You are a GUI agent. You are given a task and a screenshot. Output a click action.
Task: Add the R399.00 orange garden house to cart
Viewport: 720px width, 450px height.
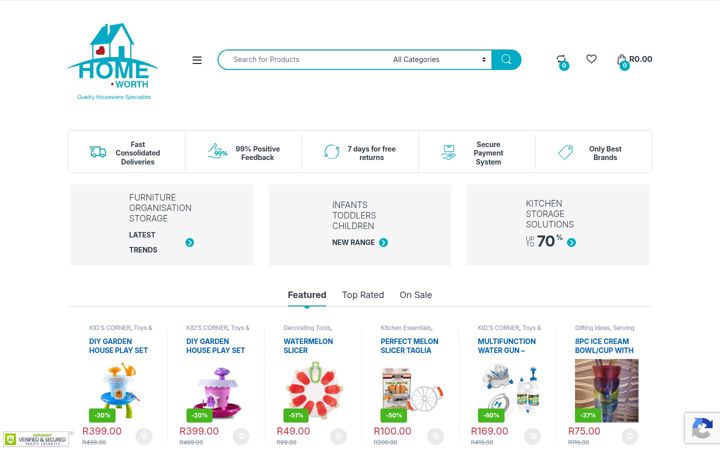[144, 436]
